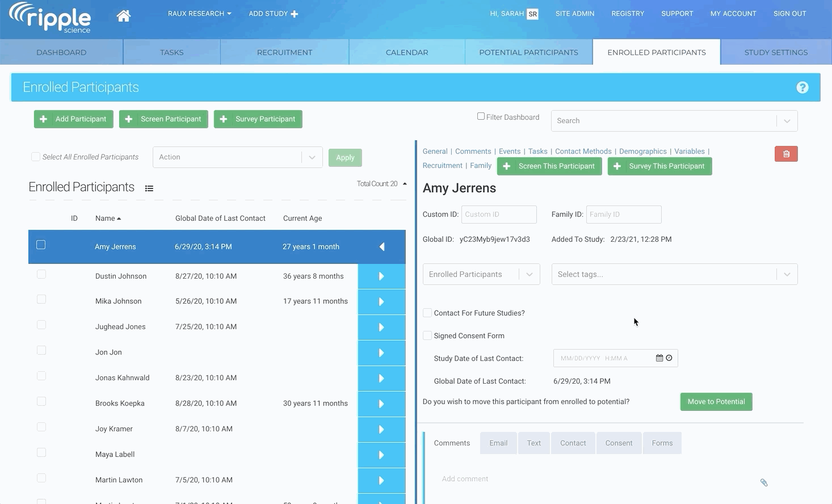The width and height of the screenshot is (832, 504).
Task: Click the home icon in header
Action: [123, 16]
